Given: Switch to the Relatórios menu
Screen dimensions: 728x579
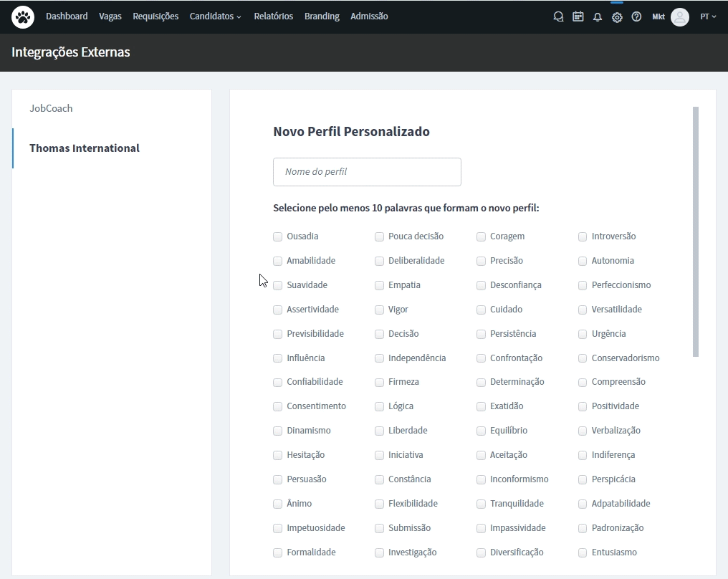Looking at the screenshot, I should 273,16.
